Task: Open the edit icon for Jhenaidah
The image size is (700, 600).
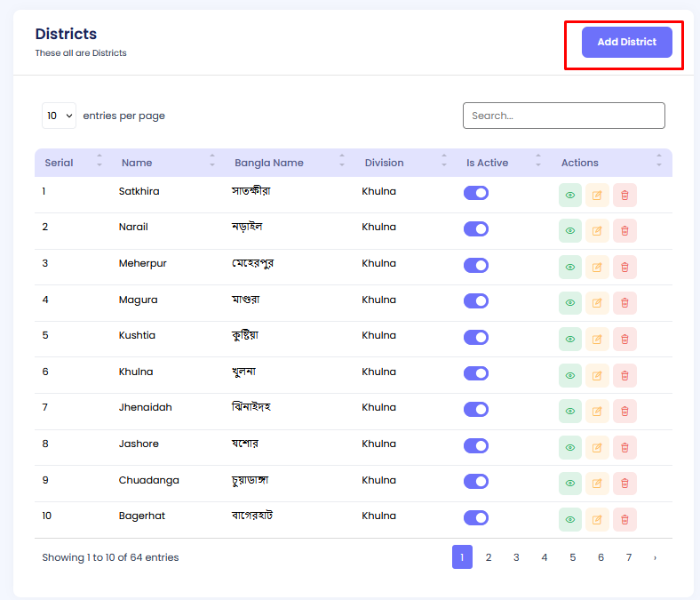Action: pos(597,412)
